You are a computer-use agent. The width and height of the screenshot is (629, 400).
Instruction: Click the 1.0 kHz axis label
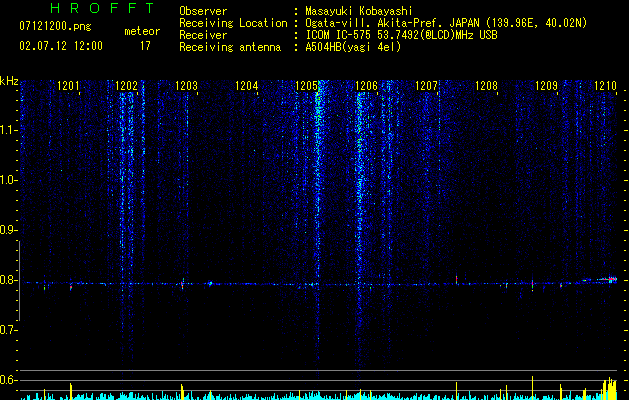click(x=9, y=180)
